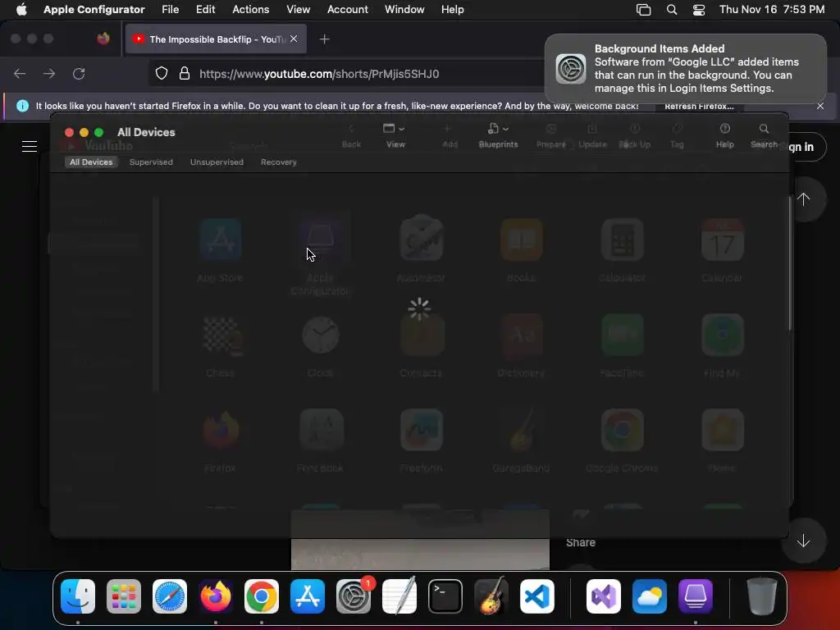The image size is (840, 630).
Task: Go to next Short with down arrow
Action: pos(804,541)
